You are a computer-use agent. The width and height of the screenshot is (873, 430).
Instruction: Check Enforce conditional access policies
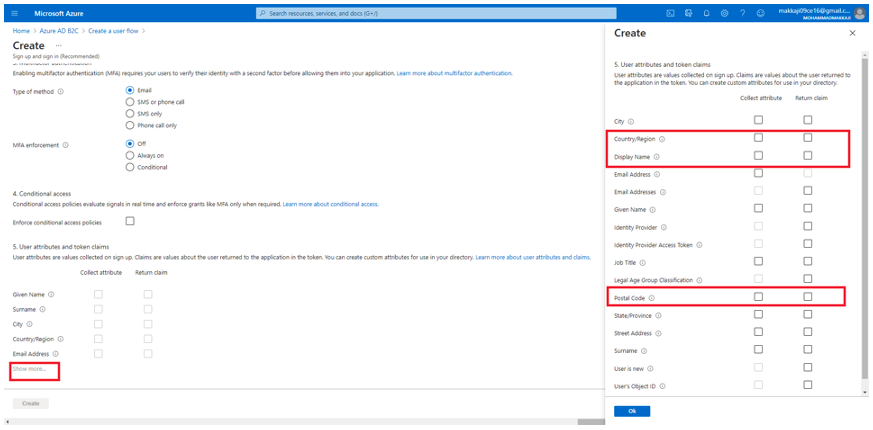[130, 221]
